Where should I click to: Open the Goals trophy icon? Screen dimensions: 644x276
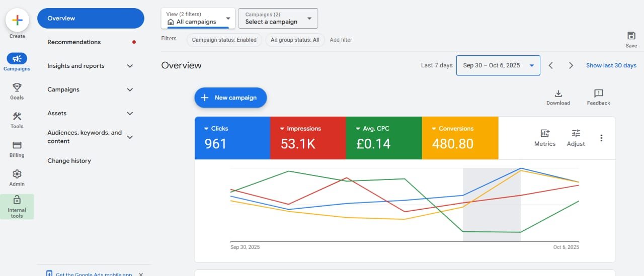[x=17, y=87]
